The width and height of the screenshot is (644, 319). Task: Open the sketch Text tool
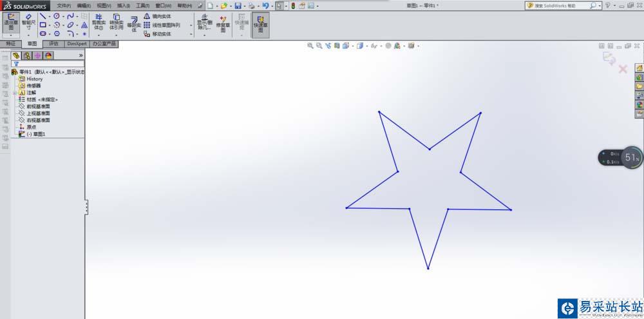(x=84, y=24)
